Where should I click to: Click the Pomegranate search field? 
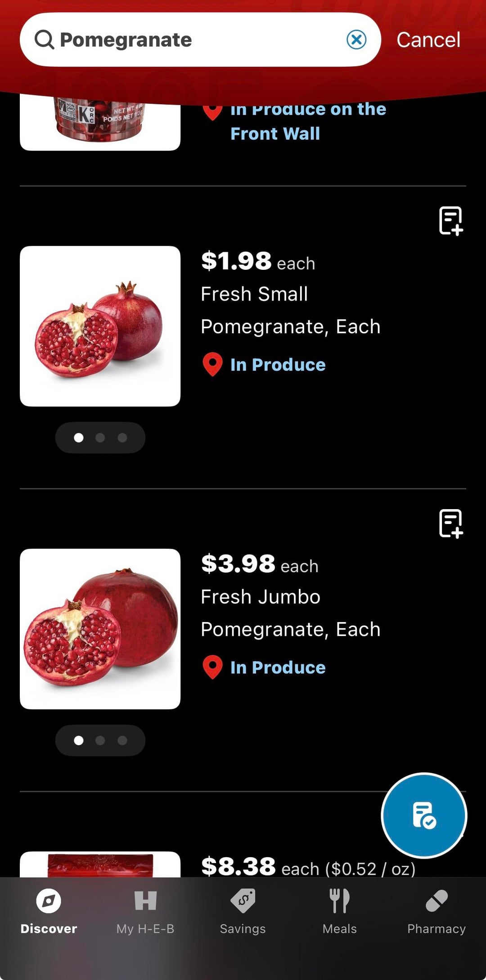click(x=198, y=40)
